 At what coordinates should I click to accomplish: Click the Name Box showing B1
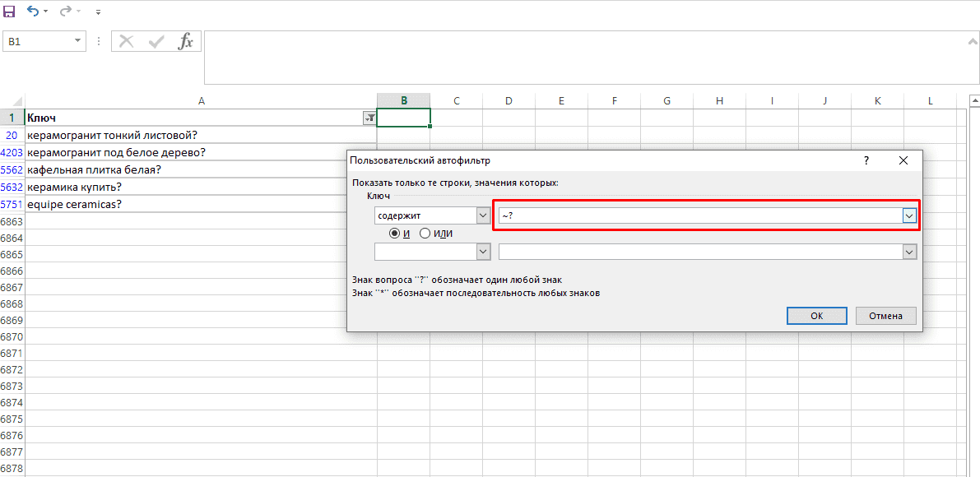(37, 42)
